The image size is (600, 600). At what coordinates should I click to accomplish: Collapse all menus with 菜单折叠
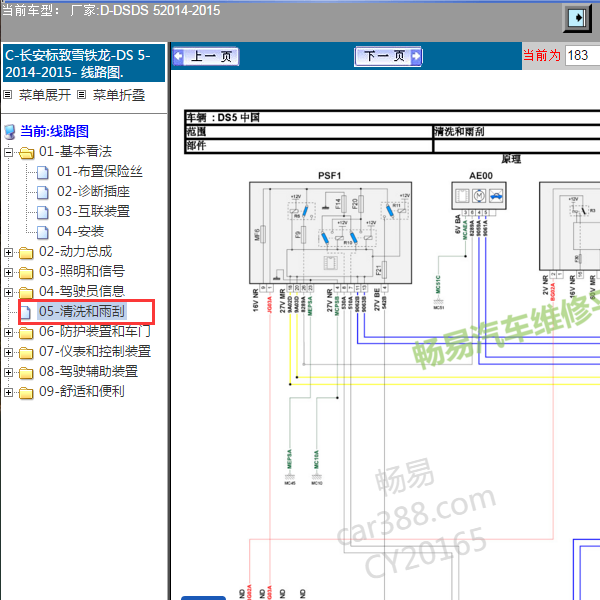point(119,95)
